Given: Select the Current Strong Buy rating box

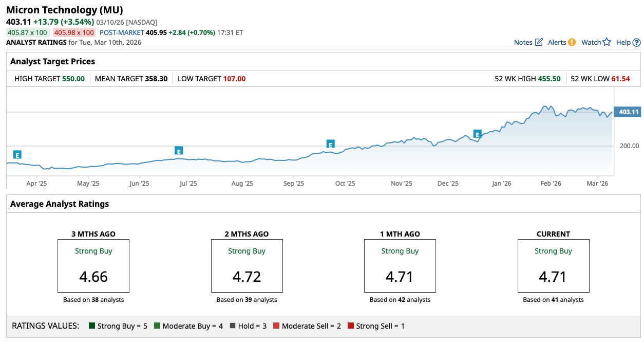Looking at the screenshot, I should click(553, 266).
